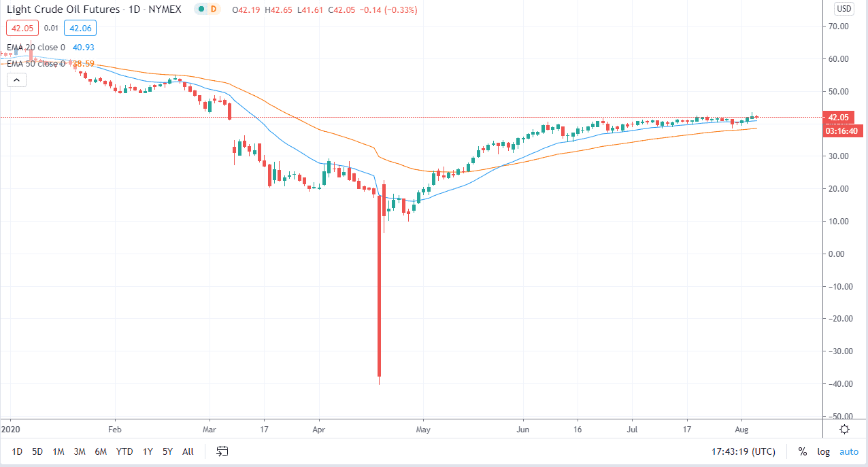Screen dimensions: 868x467
Task: Open chart settings gear icon
Action: pos(844,429)
